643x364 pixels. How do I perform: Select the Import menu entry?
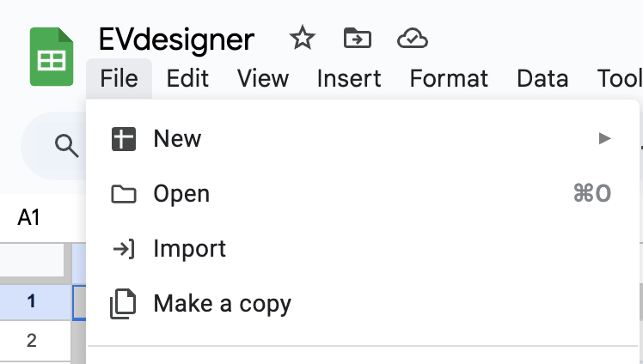363,249
